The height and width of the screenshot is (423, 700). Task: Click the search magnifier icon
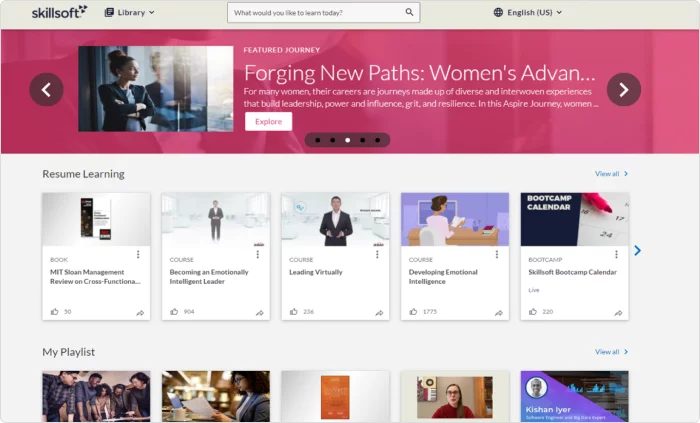point(409,13)
